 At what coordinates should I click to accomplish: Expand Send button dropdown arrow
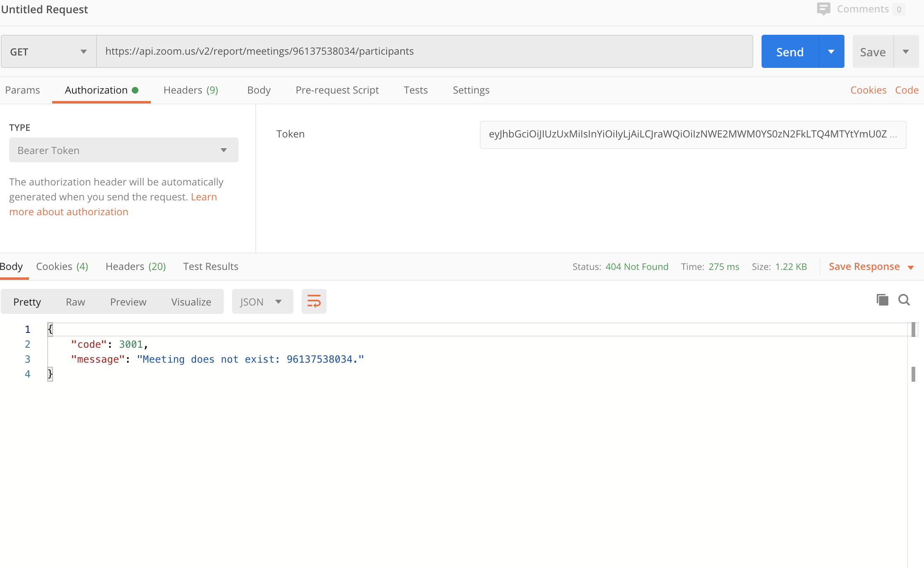pos(831,52)
